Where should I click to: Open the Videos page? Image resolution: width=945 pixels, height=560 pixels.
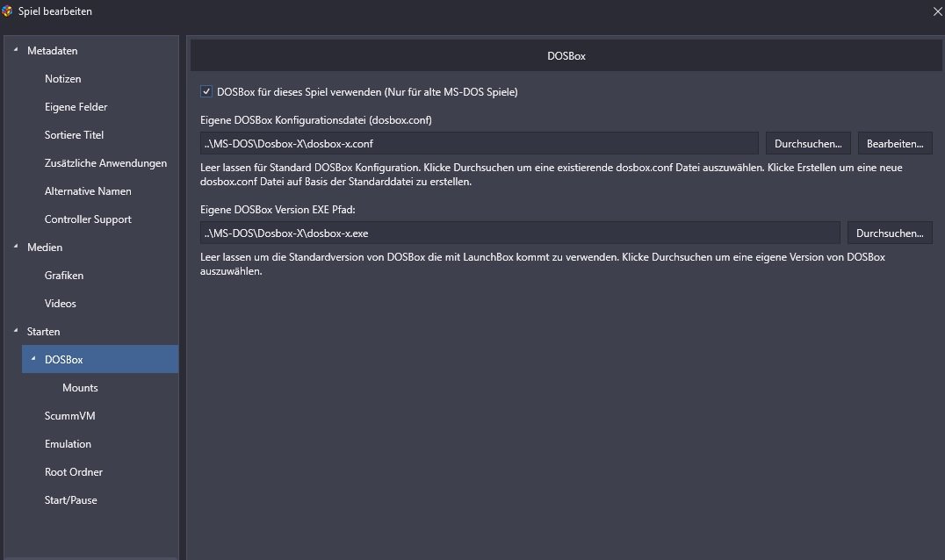coord(61,304)
